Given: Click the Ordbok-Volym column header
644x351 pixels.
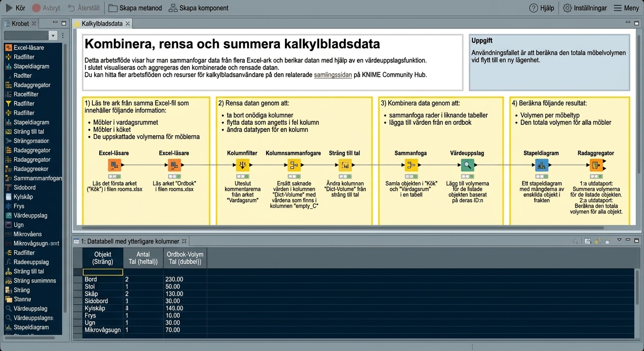Looking at the screenshot, I should [185, 258].
